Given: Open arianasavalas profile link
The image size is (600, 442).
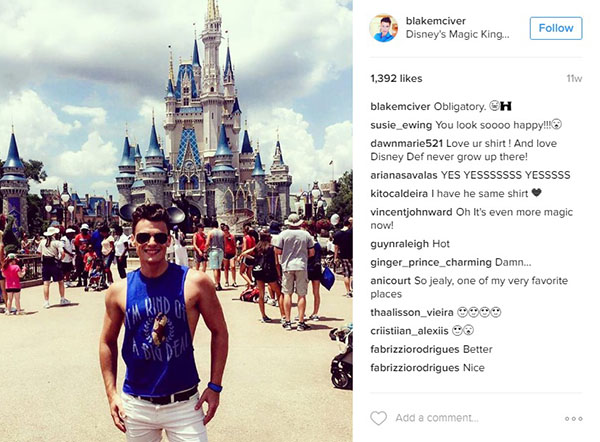Looking at the screenshot, I should point(404,175).
